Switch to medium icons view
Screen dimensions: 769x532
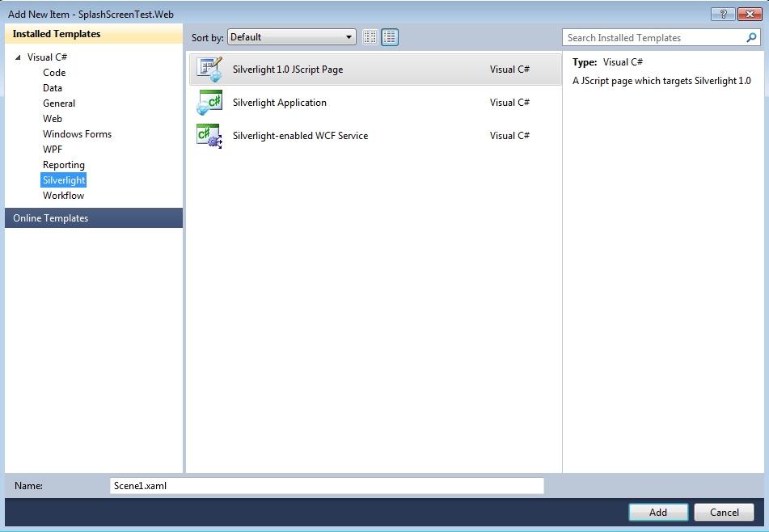click(390, 37)
